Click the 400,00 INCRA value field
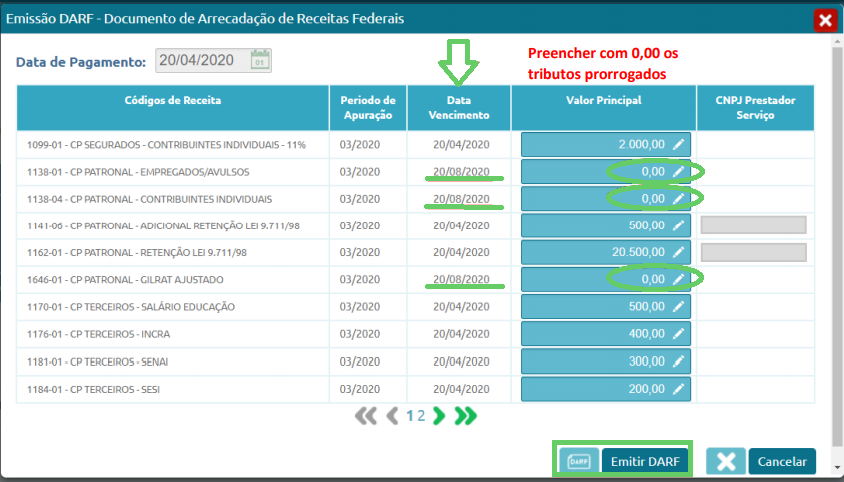844x482 pixels. (606, 334)
